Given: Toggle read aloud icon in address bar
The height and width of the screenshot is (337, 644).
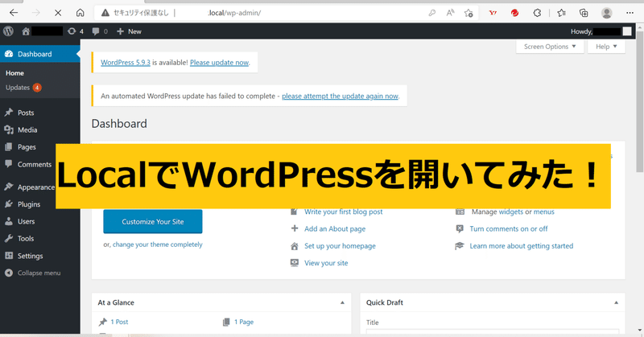Looking at the screenshot, I should [451, 13].
